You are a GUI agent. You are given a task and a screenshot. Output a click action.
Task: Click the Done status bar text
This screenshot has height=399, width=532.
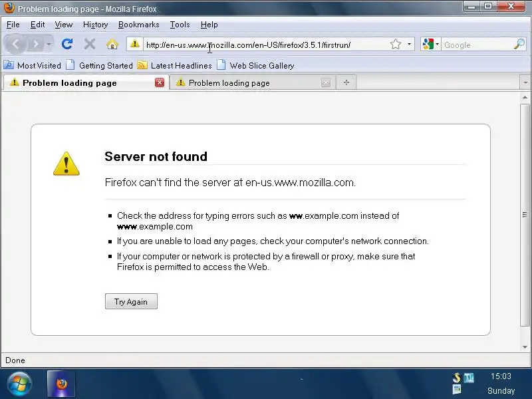[x=15, y=360]
